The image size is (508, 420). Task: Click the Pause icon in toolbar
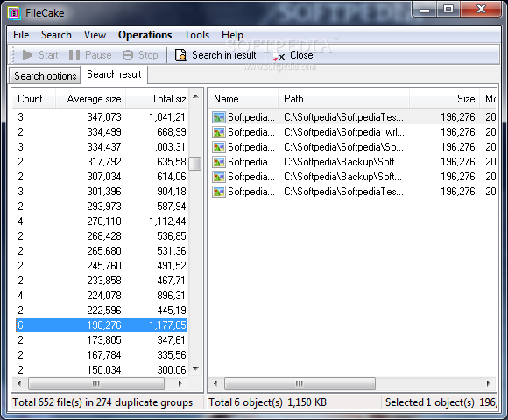(x=74, y=55)
